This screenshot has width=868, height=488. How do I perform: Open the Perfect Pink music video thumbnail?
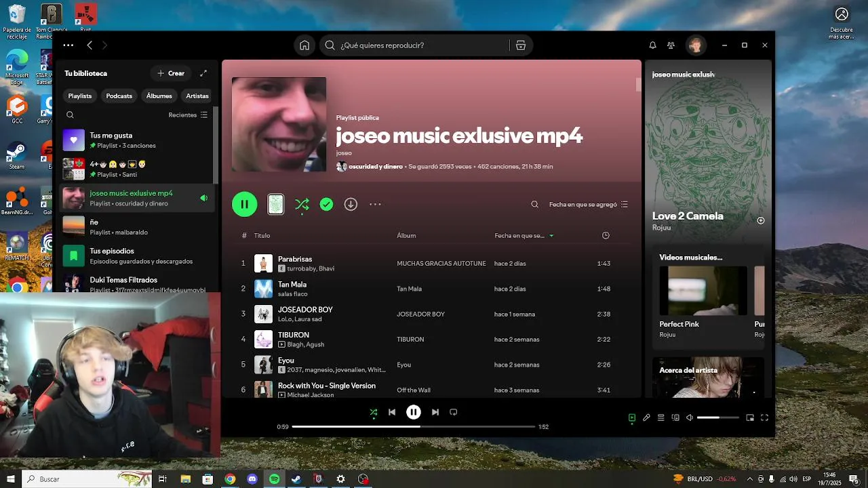(x=703, y=291)
